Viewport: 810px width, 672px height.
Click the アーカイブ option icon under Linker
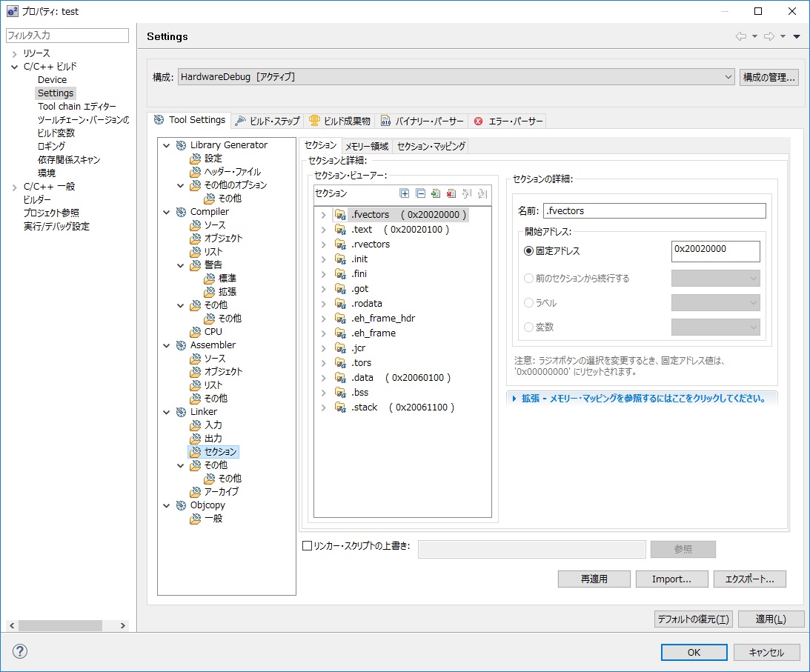(195, 492)
